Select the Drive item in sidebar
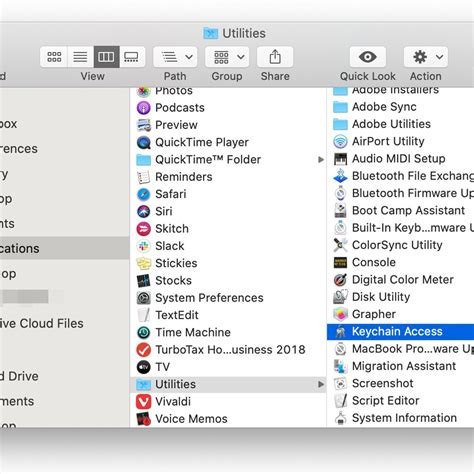The height and width of the screenshot is (474, 474). 65,376
